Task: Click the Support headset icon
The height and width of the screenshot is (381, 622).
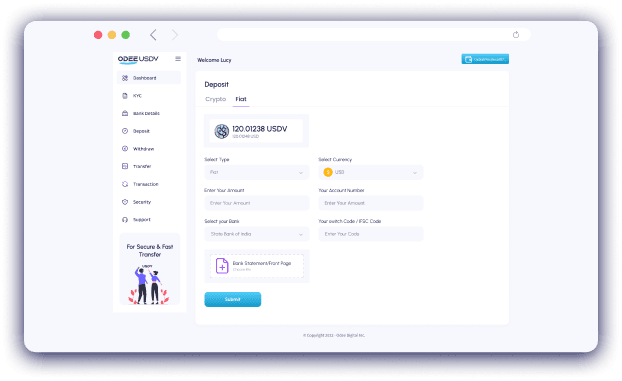Action: coord(125,219)
